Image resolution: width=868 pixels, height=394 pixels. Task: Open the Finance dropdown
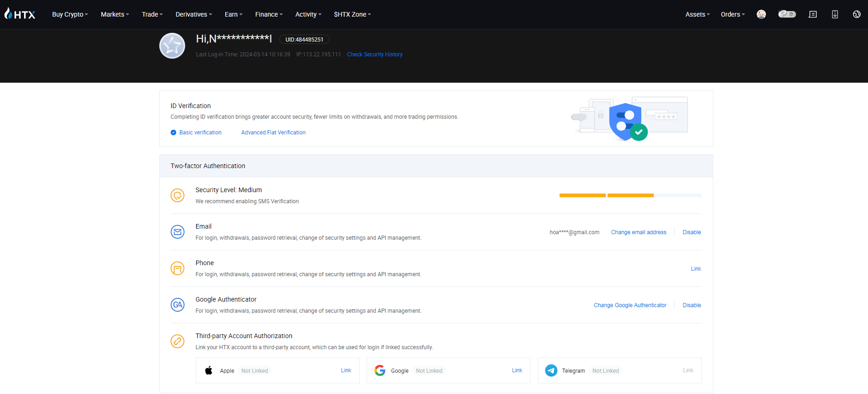point(269,14)
